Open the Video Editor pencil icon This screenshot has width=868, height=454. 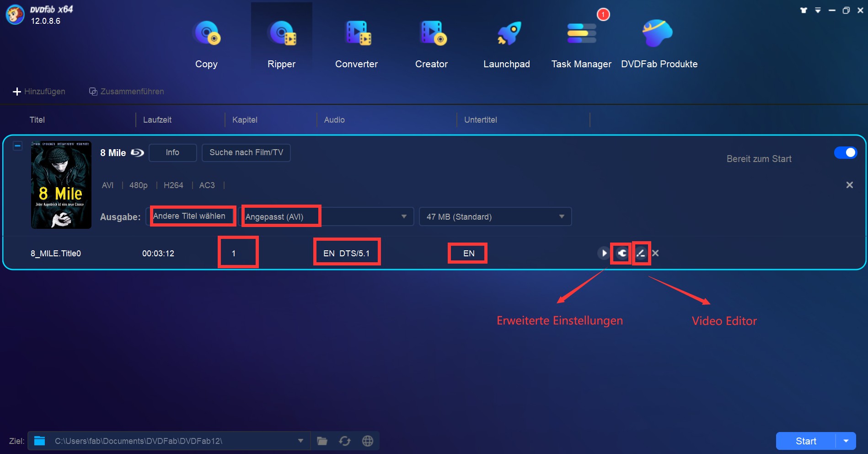[641, 253]
